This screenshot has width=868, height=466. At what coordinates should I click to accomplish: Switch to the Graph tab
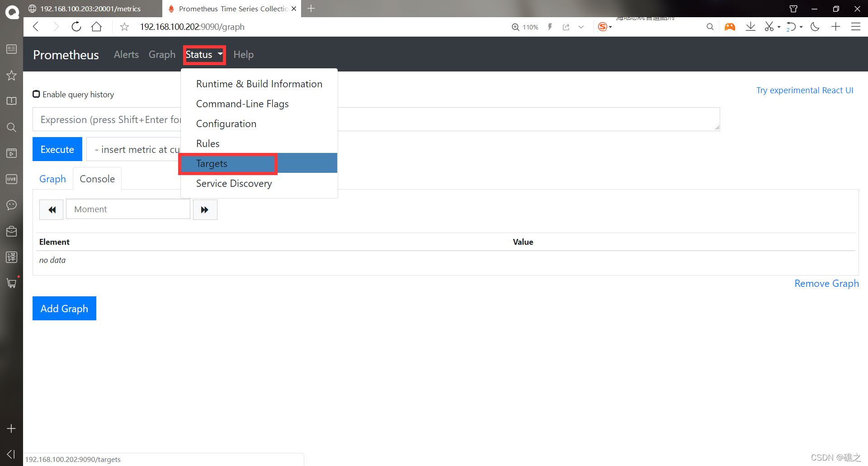[x=52, y=179]
